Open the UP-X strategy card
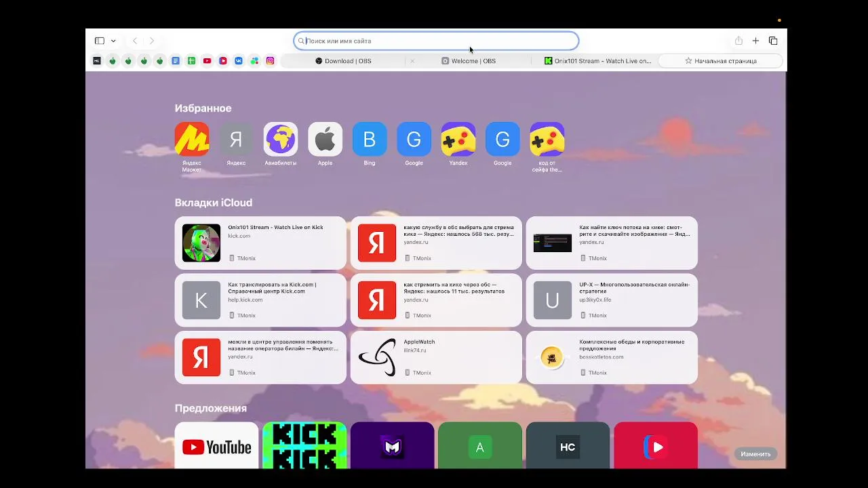 [x=612, y=300]
